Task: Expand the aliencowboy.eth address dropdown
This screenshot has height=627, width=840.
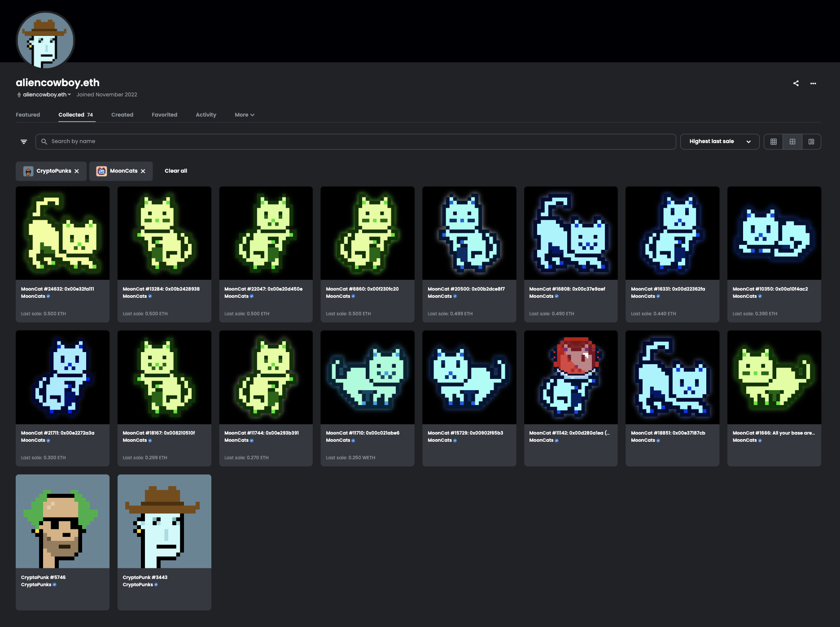Action: pos(47,95)
